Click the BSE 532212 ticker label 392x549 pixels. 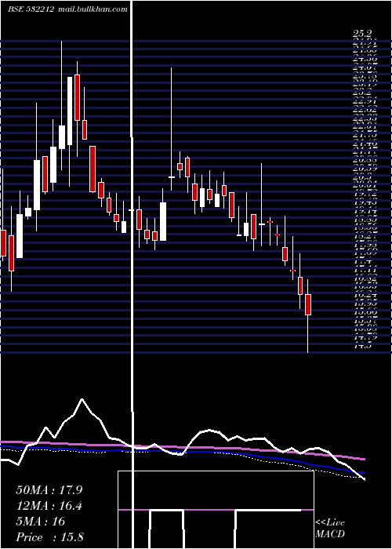pyautogui.click(x=31, y=9)
